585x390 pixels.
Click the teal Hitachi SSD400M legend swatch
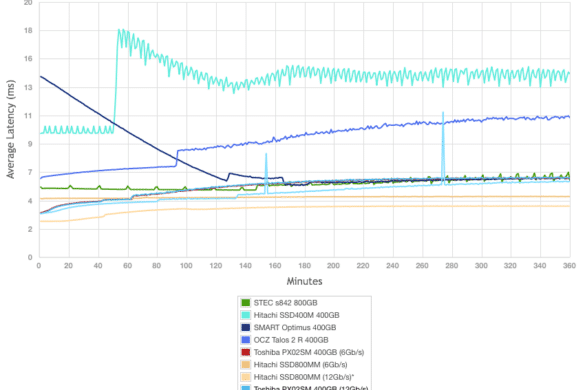click(x=245, y=315)
